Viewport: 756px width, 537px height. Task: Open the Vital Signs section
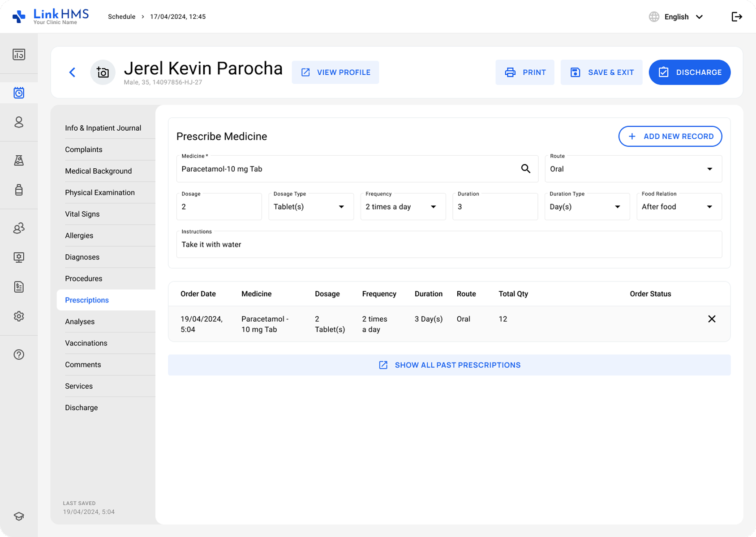(82, 214)
